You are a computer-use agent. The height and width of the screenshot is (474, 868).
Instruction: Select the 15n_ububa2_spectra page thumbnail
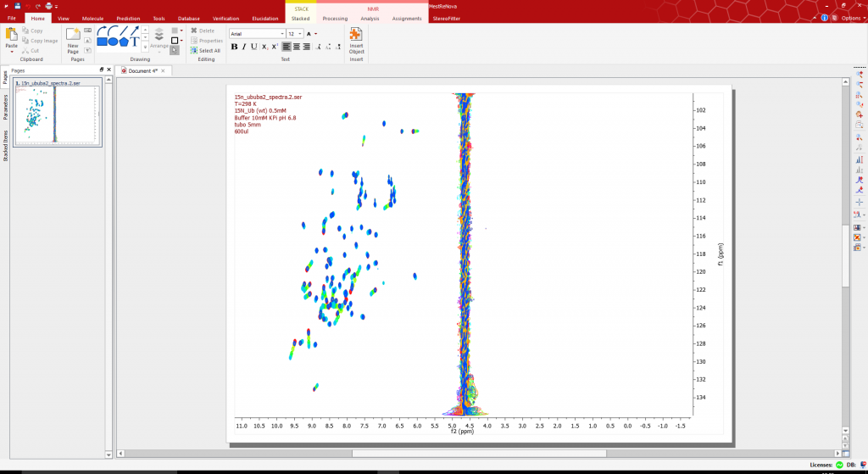point(58,114)
